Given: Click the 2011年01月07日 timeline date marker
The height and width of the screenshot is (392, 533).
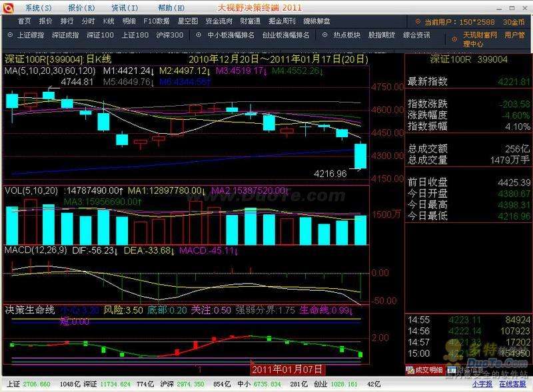Looking at the screenshot, I should [287, 369].
